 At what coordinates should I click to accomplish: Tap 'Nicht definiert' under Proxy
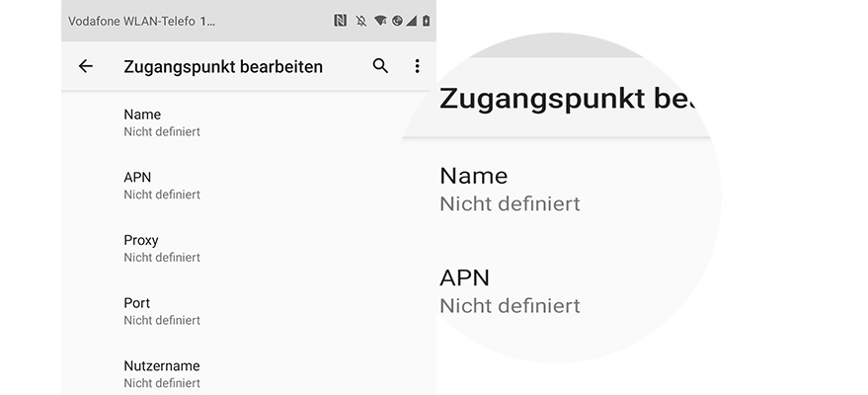click(162, 258)
